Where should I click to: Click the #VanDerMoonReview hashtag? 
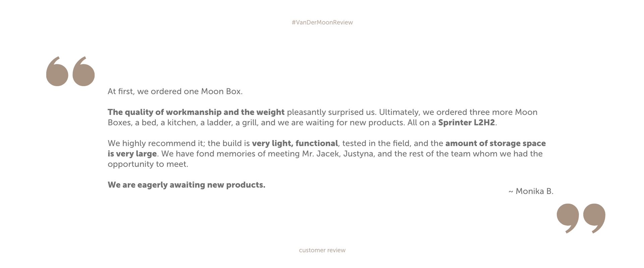(322, 22)
